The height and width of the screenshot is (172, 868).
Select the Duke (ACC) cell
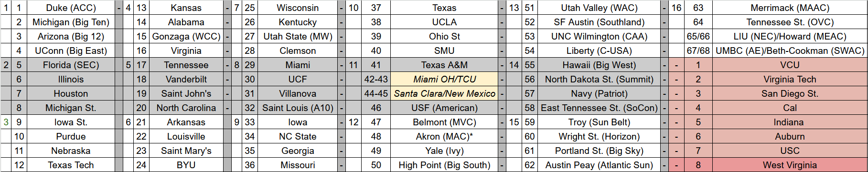pos(71,8)
